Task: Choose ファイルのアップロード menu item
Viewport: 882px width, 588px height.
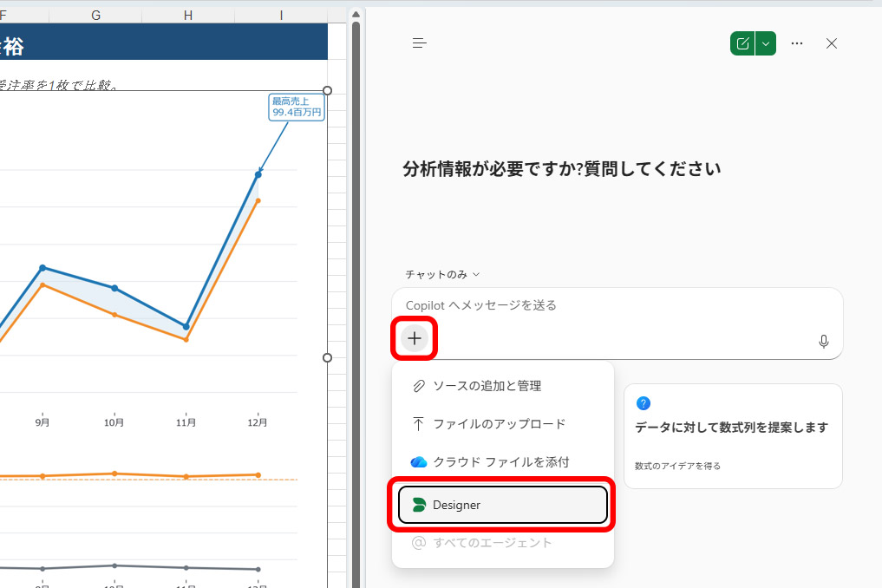Action: pyautogui.click(x=503, y=424)
